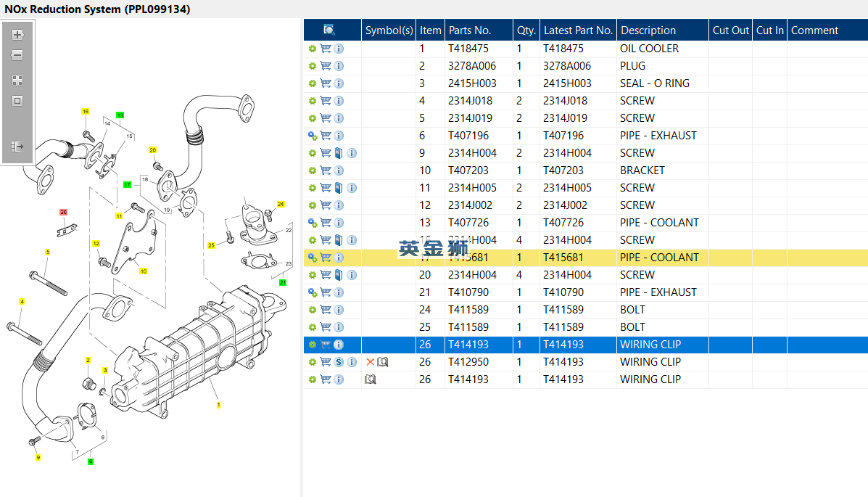The height and width of the screenshot is (497, 868).
Task: Click the search icon in the table header
Action: [x=328, y=30]
